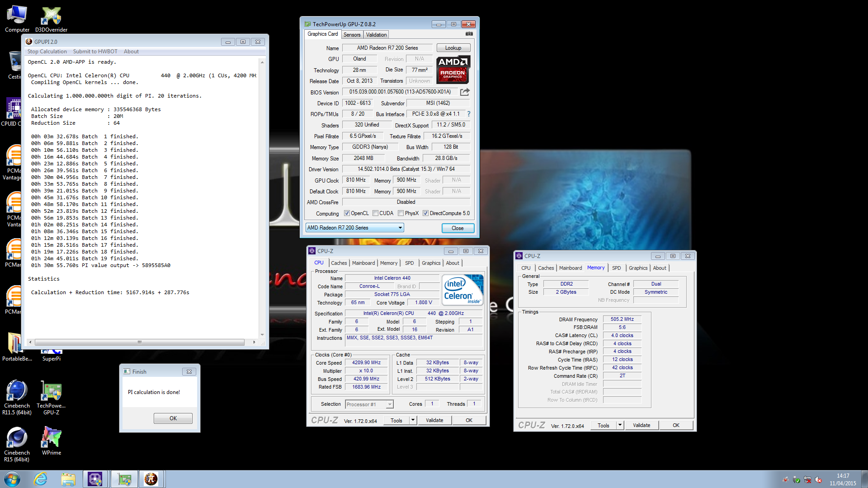The image size is (868, 488).
Task: Launch the WPrime desktop shortcut
Action: (51, 441)
